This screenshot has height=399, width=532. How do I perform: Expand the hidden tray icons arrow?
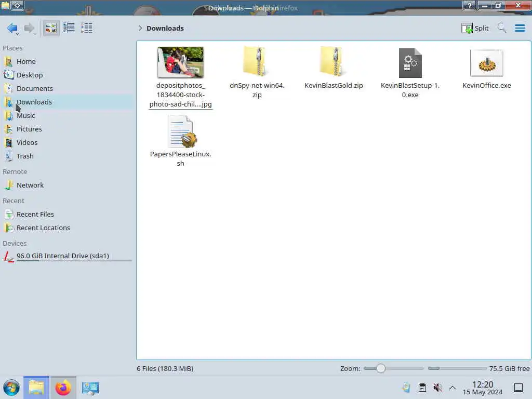pos(453,388)
